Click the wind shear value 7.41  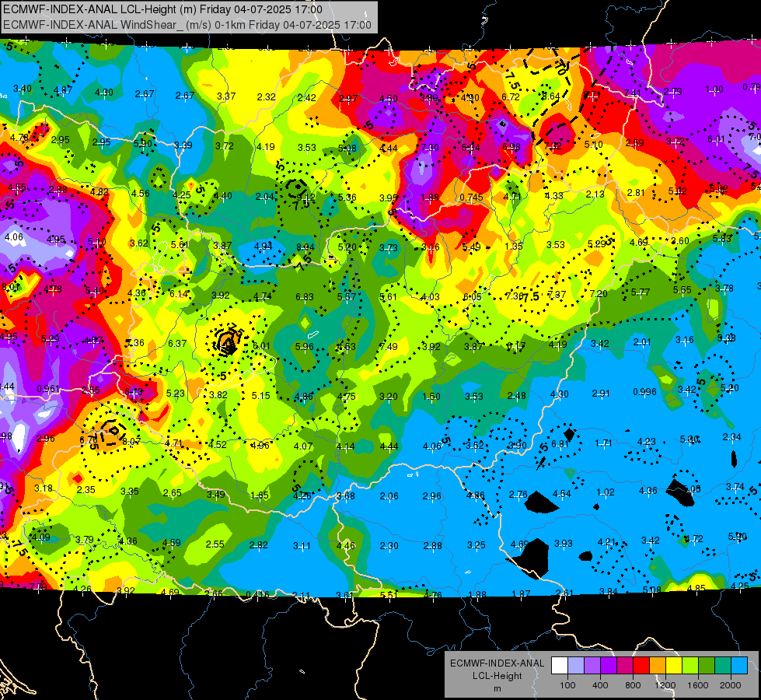pos(633,93)
